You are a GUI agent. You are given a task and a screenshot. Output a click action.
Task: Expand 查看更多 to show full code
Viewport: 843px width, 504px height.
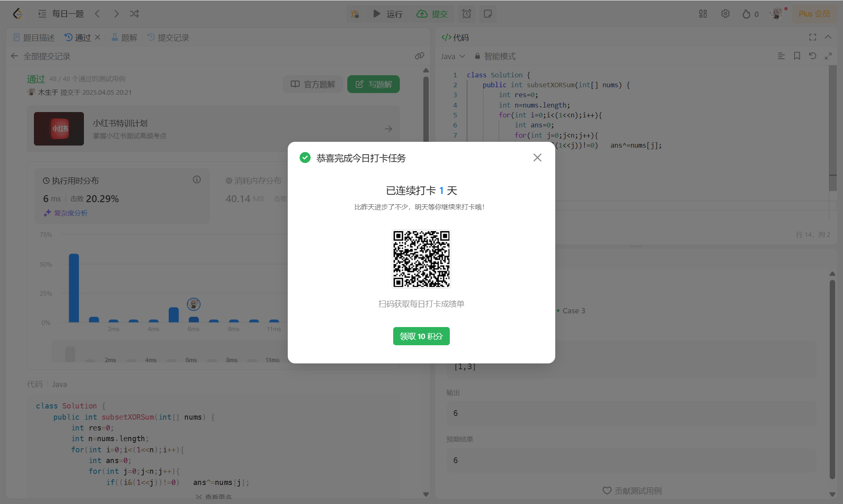click(x=213, y=496)
